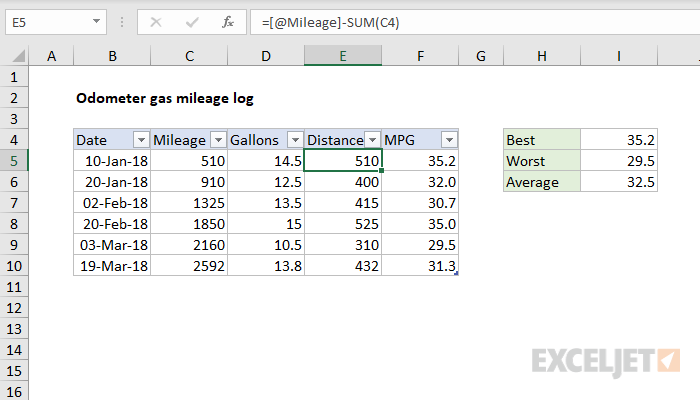Select row 10 header
This screenshot has width=700, height=400.
(14, 266)
